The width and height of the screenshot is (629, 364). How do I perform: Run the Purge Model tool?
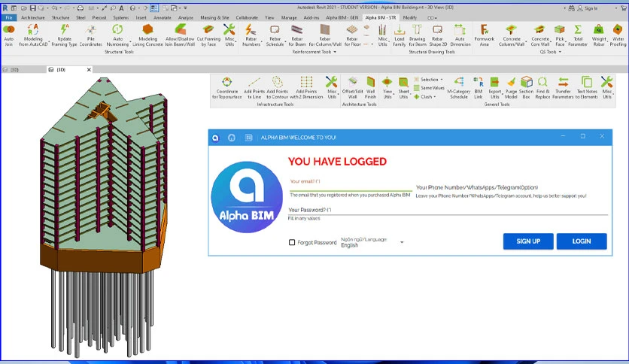tap(511, 88)
